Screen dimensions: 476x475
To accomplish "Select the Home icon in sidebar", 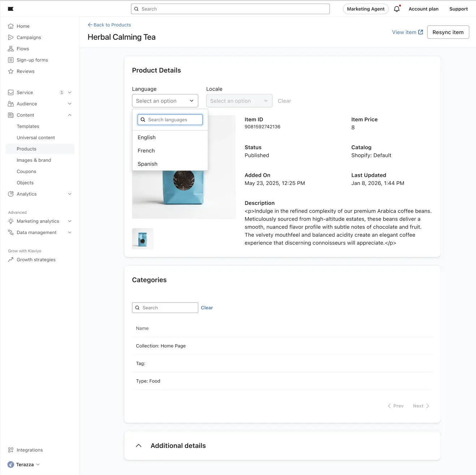I will point(11,26).
